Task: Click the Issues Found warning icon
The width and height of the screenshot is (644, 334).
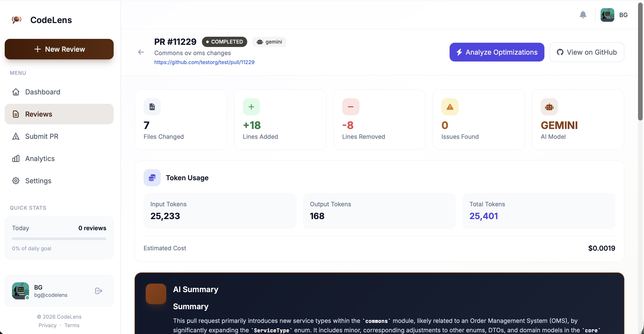Action: pos(450,107)
